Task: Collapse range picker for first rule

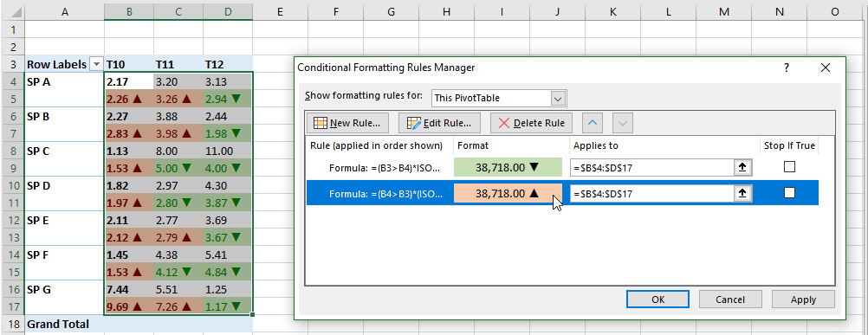Action: tap(742, 167)
